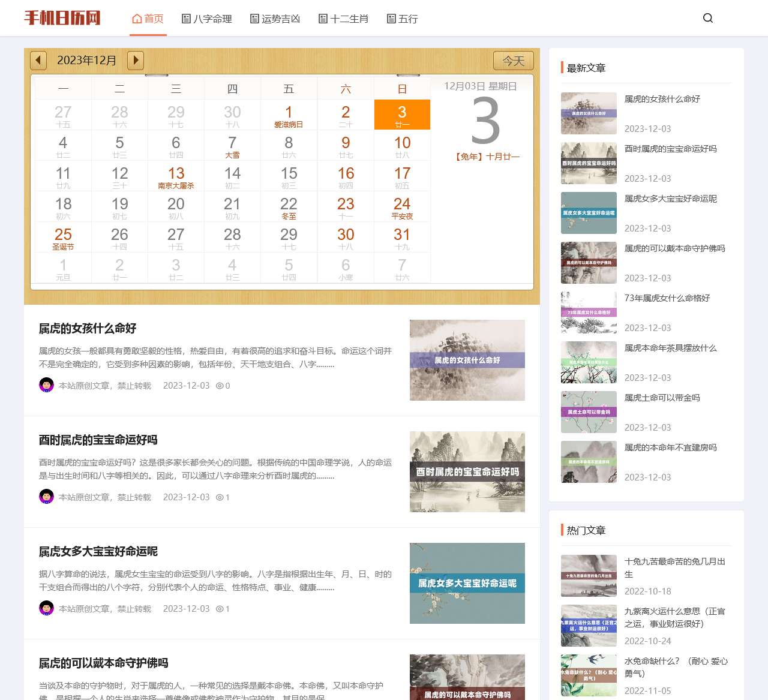768x700 pixels.
Task: Click author avatar under 属虎的女孩什么命好
Action: [x=46, y=385]
